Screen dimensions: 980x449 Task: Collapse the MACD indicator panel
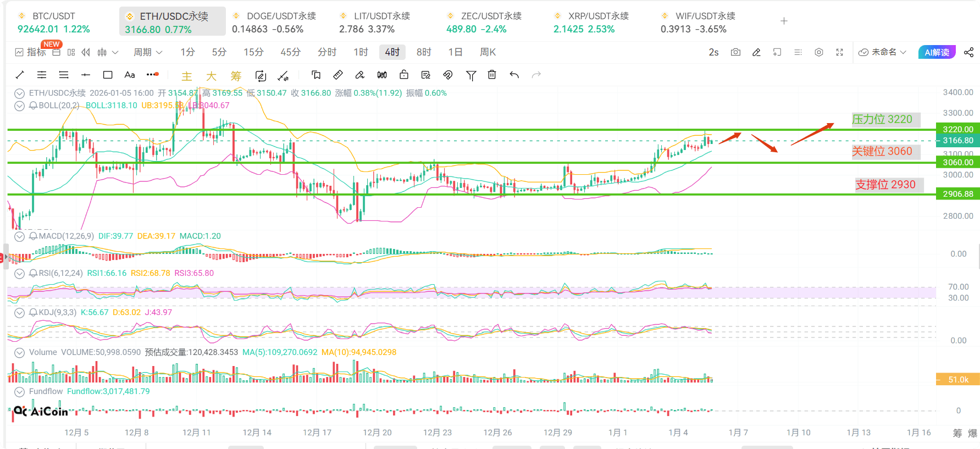(x=19, y=236)
